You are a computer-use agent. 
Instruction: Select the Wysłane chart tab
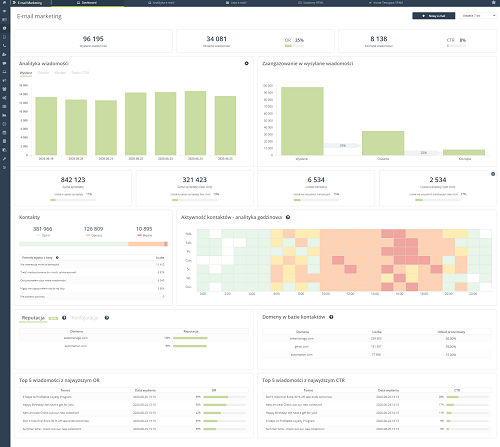pos(26,73)
